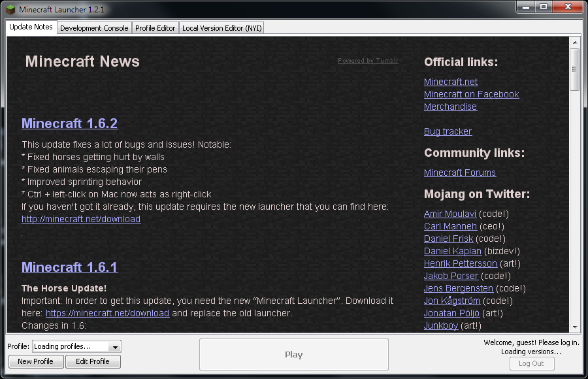Go to the Bug tracker link
This screenshot has width=588, height=379.
click(x=448, y=132)
